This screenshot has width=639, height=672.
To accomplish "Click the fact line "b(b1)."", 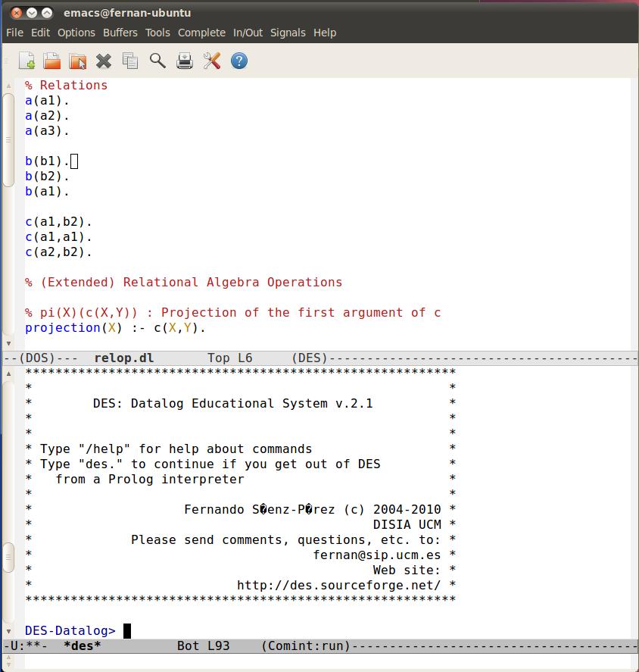I will [x=47, y=161].
